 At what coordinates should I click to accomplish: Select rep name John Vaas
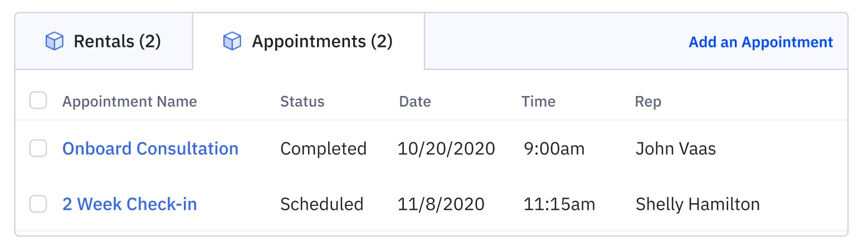click(675, 149)
